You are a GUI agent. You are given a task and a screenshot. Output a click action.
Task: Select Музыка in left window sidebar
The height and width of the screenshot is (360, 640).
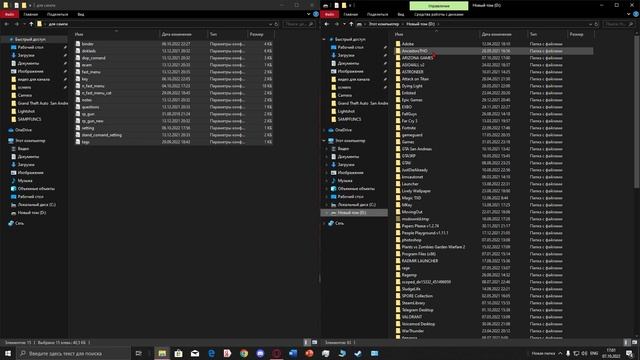click(25, 180)
